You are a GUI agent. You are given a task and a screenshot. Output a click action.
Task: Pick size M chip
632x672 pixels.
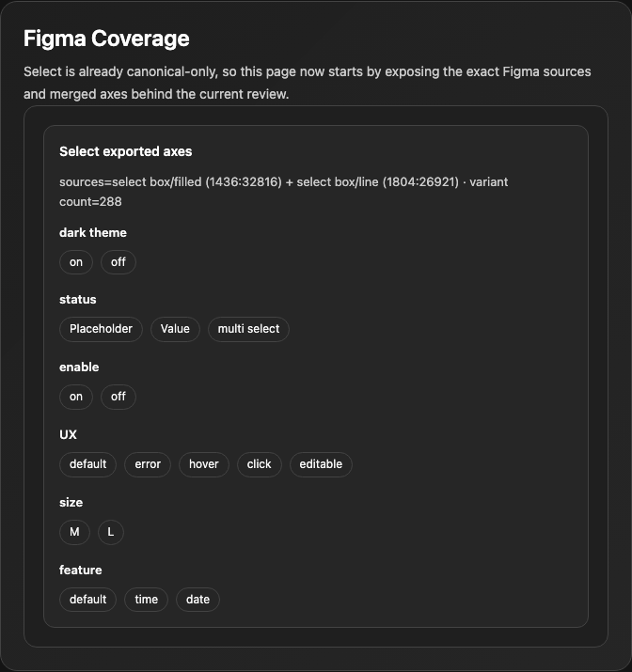coord(74,532)
